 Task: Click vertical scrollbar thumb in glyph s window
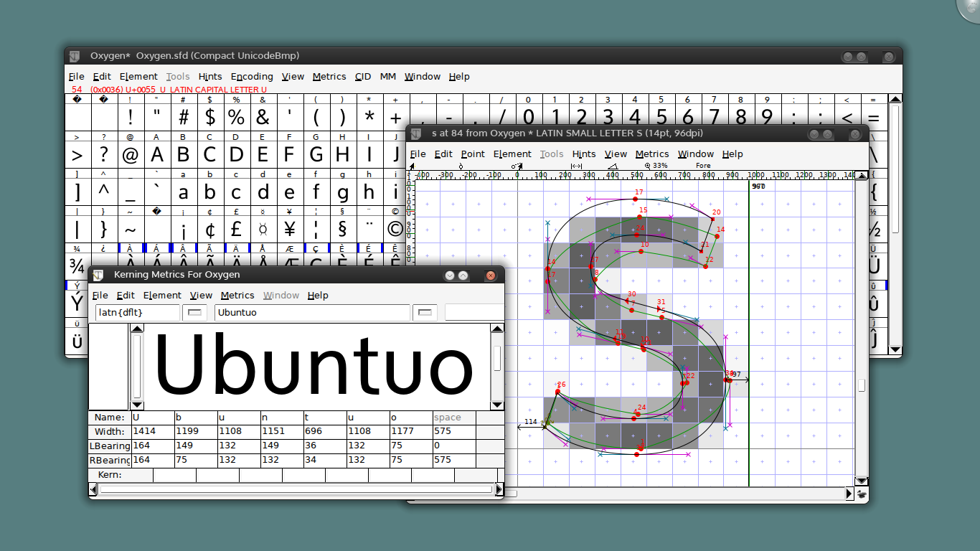tap(862, 385)
